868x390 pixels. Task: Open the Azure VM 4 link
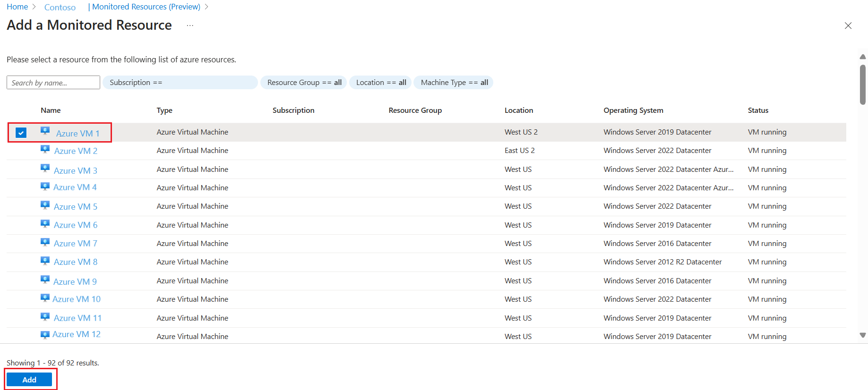(75, 187)
